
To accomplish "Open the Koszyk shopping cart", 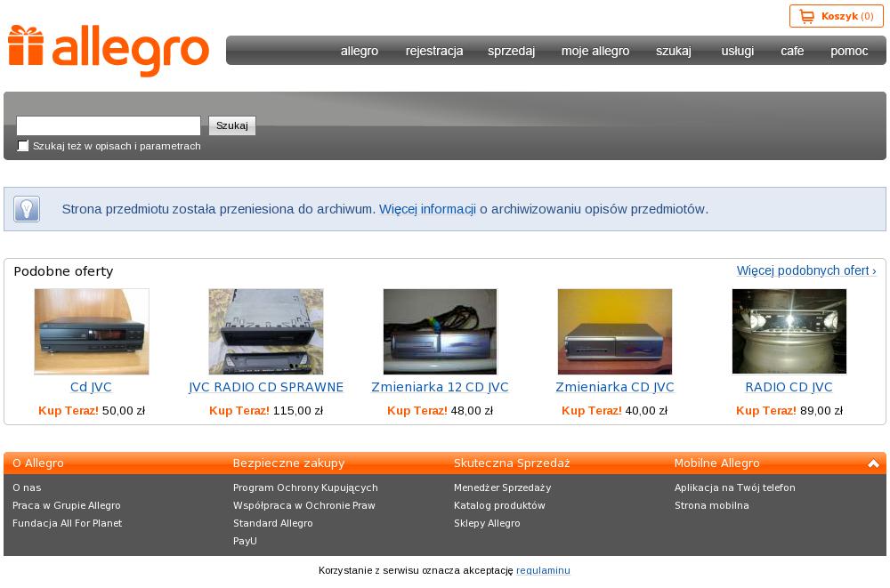I will coord(836,17).
